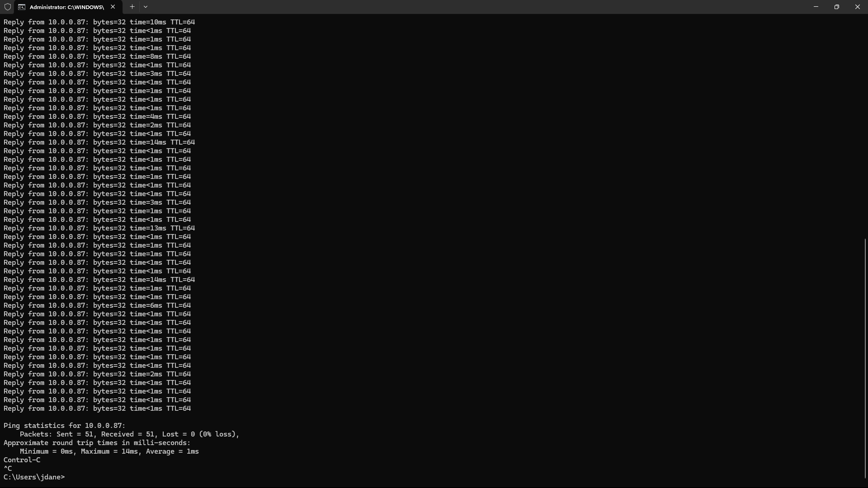Click the reply line with time=8ms
868x488 pixels.
point(97,56)
